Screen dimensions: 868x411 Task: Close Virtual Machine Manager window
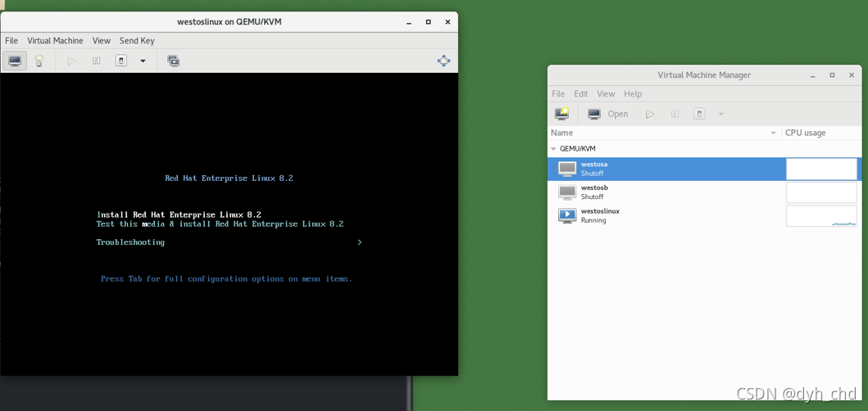click(x=852, y=75)
